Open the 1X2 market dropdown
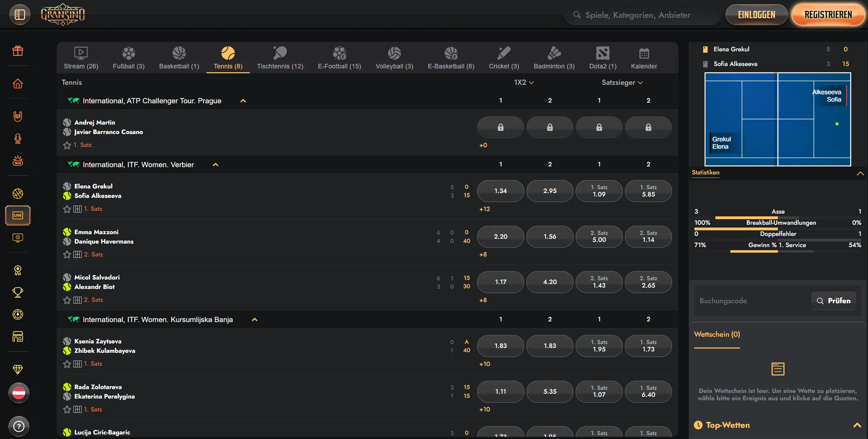This screenshot has height=439, width=868. point(524,82)
